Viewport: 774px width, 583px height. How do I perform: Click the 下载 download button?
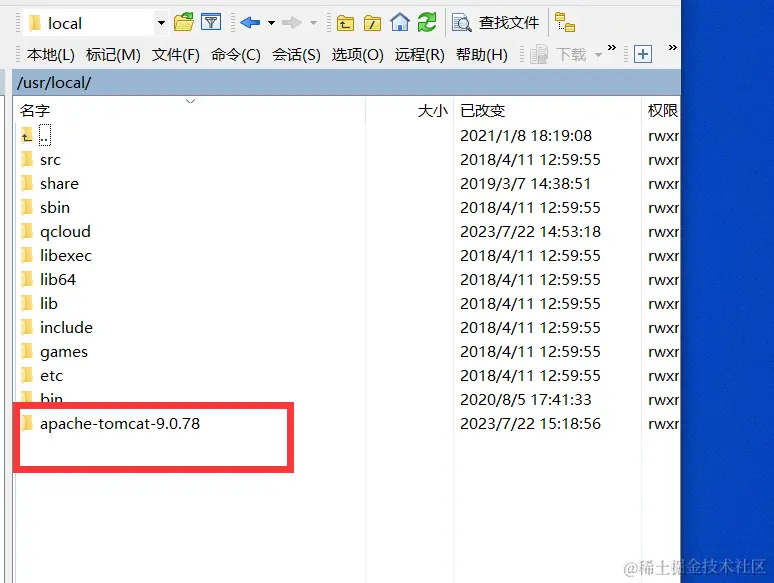(x=558, y=54)
